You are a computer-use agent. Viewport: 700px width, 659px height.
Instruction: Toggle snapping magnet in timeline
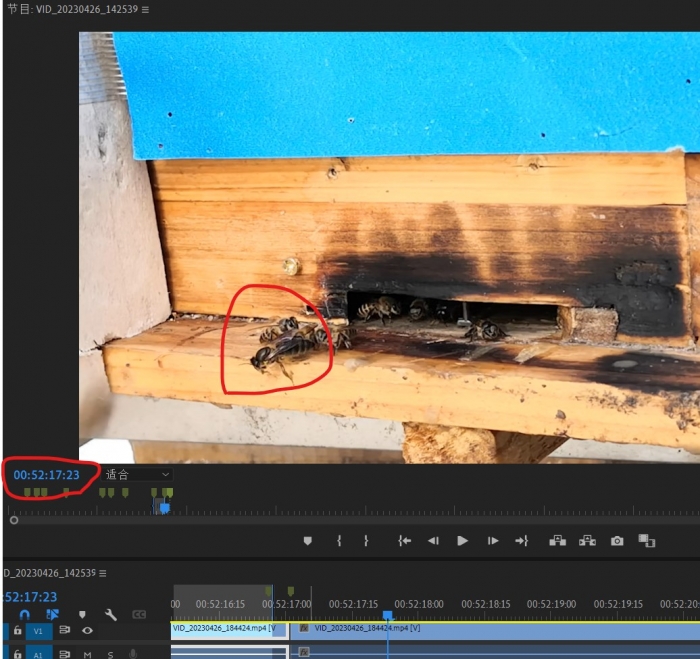(x=25, y=615)
